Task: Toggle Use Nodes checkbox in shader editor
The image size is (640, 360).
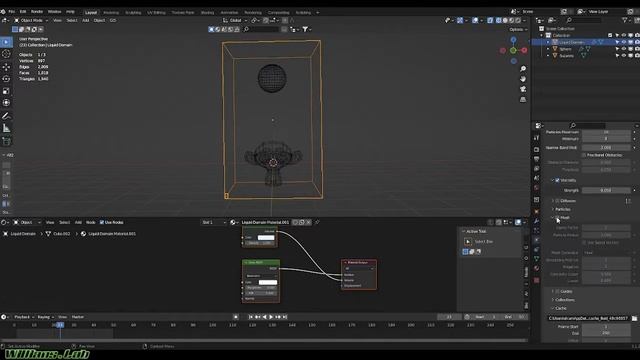Action: click(102, 222)
